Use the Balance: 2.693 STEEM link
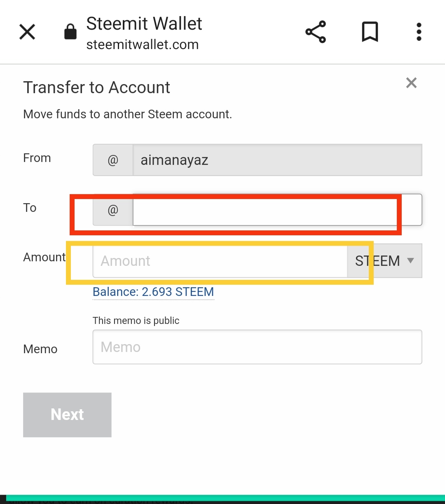 [x=153, y=292]
